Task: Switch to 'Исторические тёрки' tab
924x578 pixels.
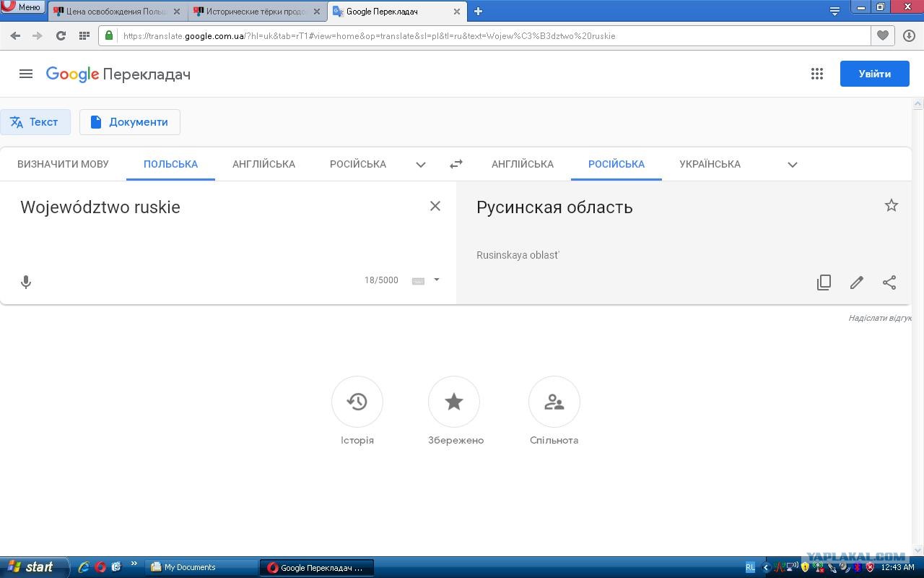Action: click(x=256, y=12)
